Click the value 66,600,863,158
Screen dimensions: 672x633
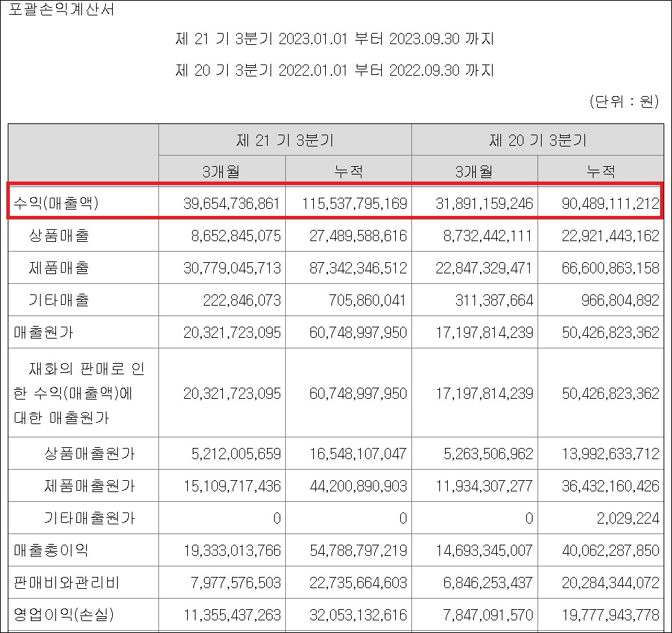tap(610, 268)
